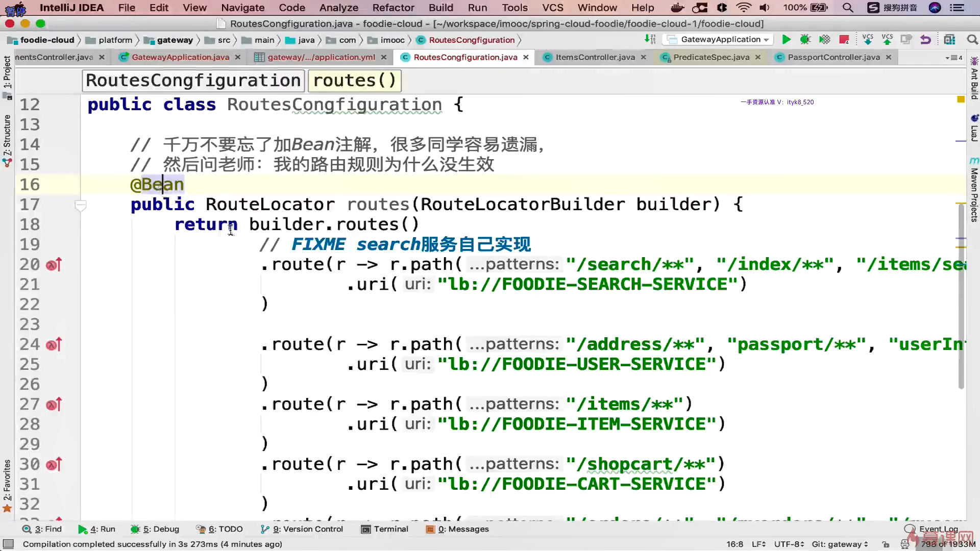Open the Project Structure icon
Image resolution: width=980 pixels, height=551 pixels.
click(x=949, y=40)
